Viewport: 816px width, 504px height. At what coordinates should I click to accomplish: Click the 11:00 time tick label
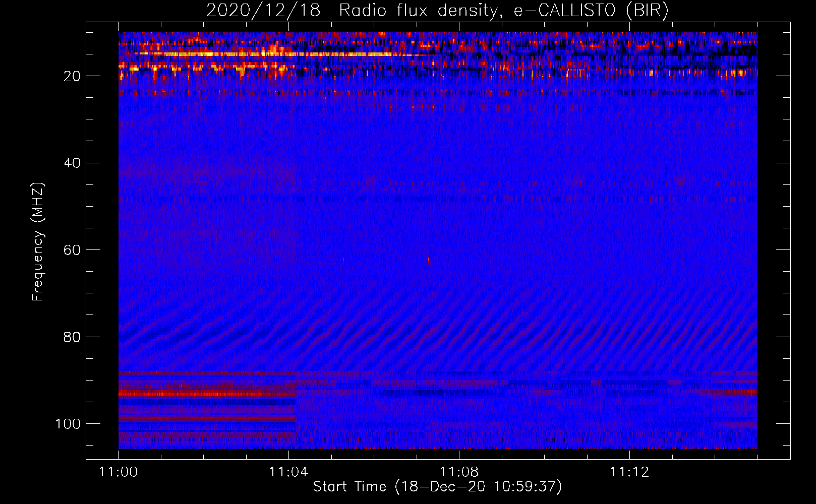click(119, 472)
